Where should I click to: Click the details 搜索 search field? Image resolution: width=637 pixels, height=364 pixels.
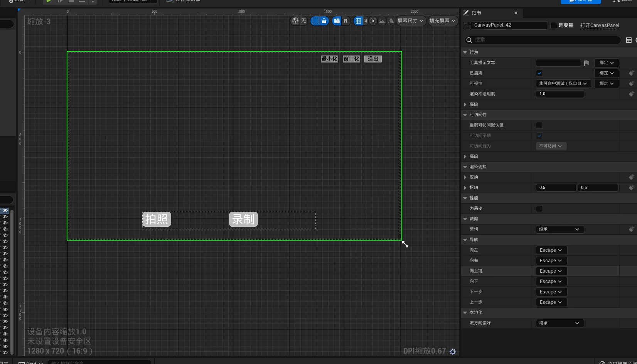[x=542, y=40]
